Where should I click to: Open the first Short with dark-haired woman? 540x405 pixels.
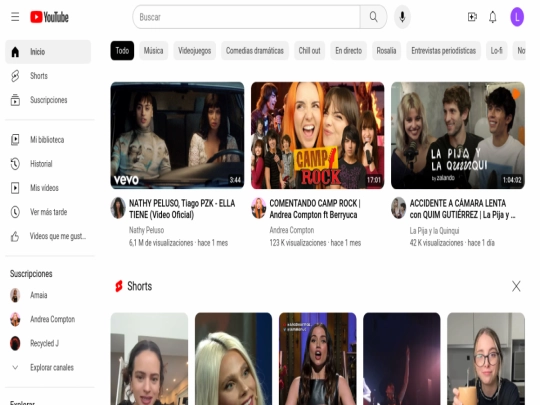149,359
